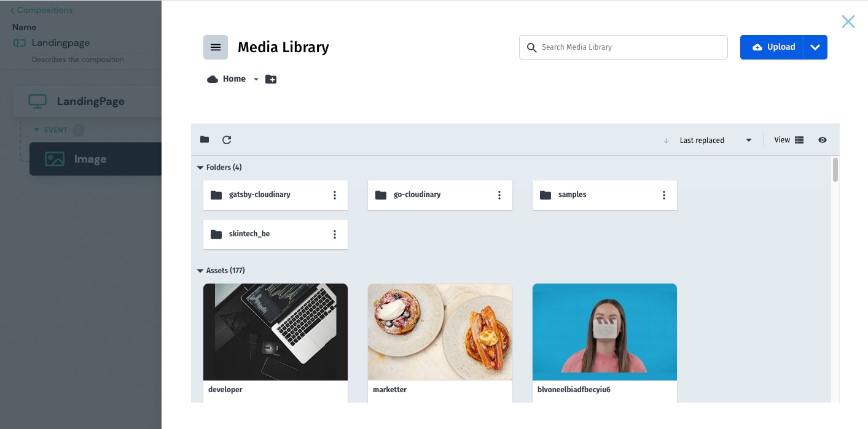Image resolution: width=868 pixels, height=429 pixels.
Task: Click the Upload button
Action: pyautogui.click(x=772, y=47)
